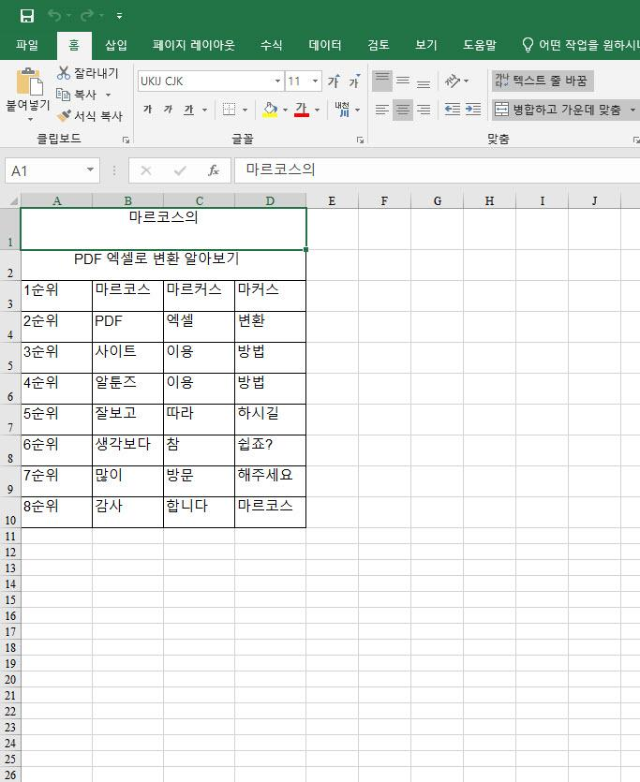Viewport: 640px width, 782px height.
Task: Select row 11 header
Action: pyautogui.click(x=10, y=536)
